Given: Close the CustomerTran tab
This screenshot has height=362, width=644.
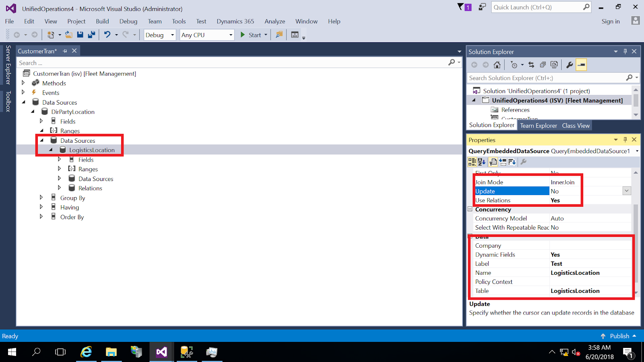Looking at the screenshot, I should (74, 51).
